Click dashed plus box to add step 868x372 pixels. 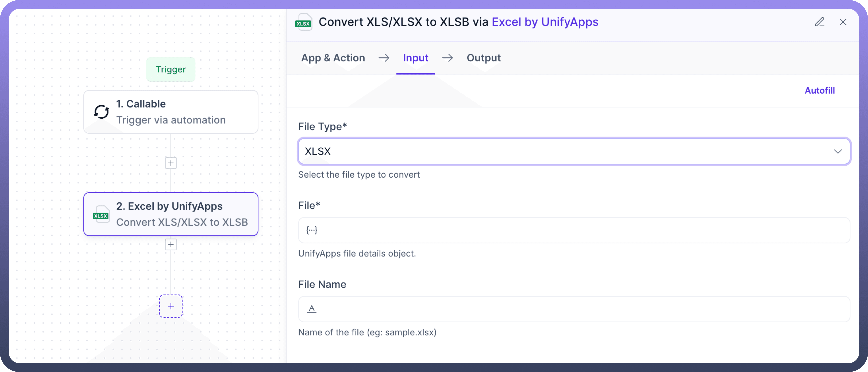[171, 306]
